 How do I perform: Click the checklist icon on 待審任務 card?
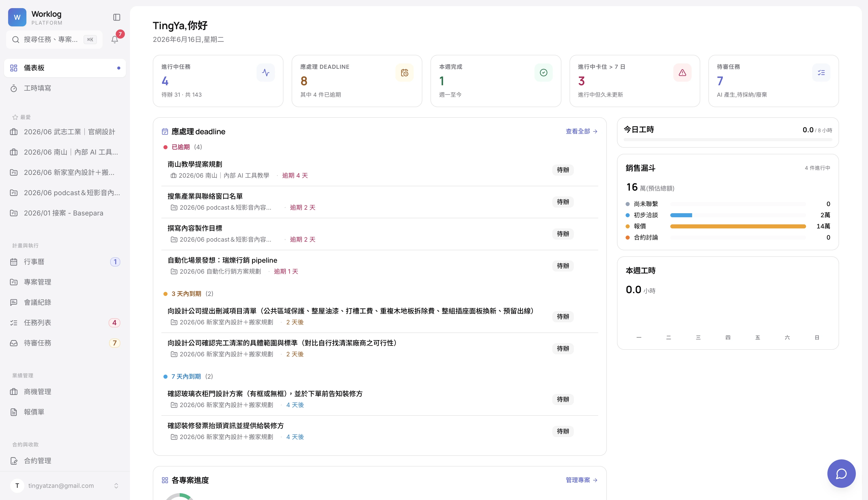(x=821, y=72)
